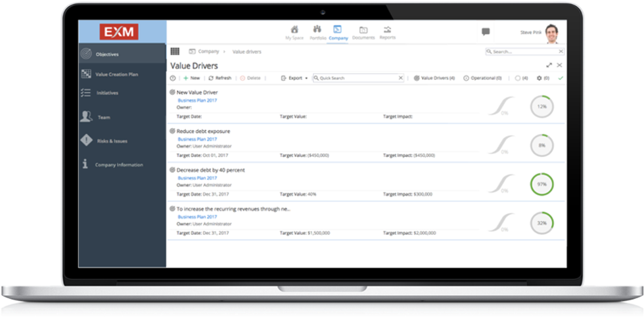Image resolution: width=644 pixels, height=317 pixels.
Task: Click the green checkmark filter
Action: (x=561, y=78)
